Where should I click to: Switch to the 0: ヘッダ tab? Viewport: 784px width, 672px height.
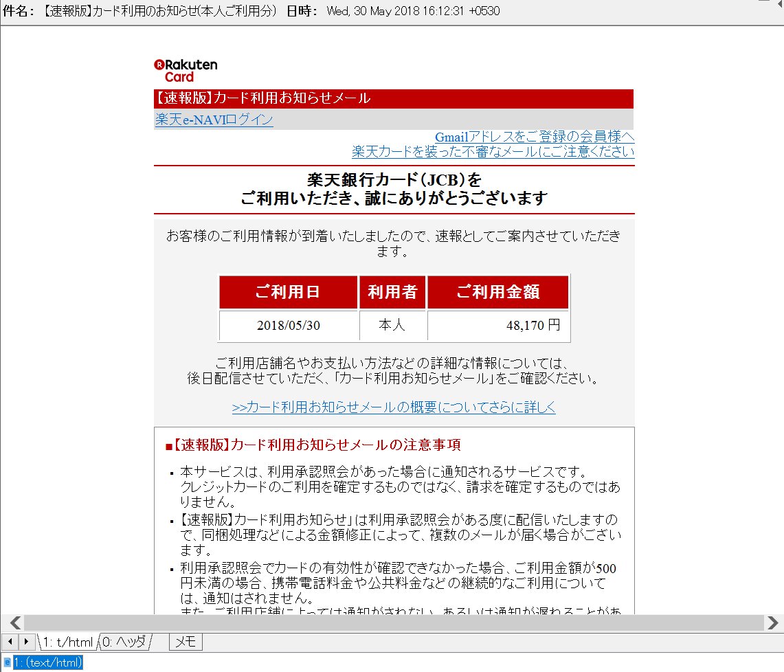click(x=125, y=642)
